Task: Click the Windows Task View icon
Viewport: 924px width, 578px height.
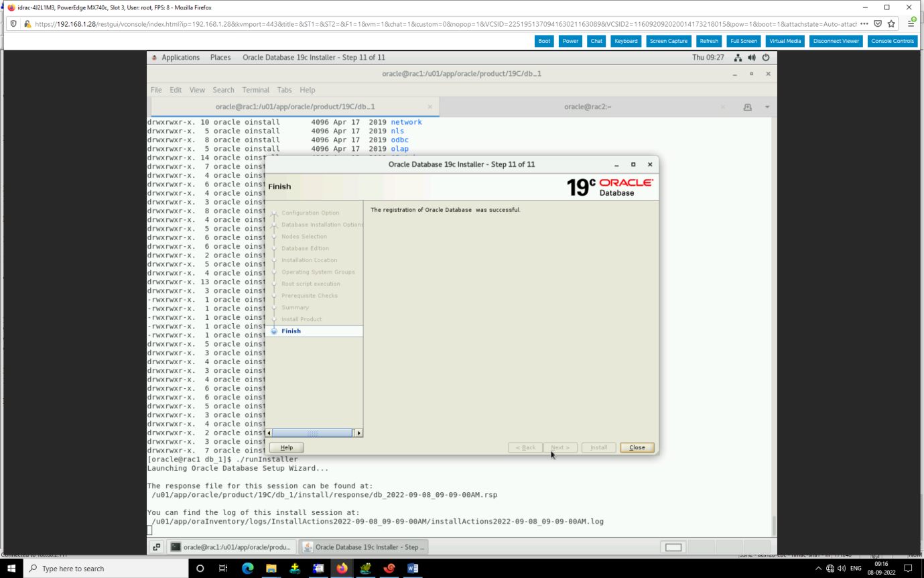Action: (x=223, y=569)
